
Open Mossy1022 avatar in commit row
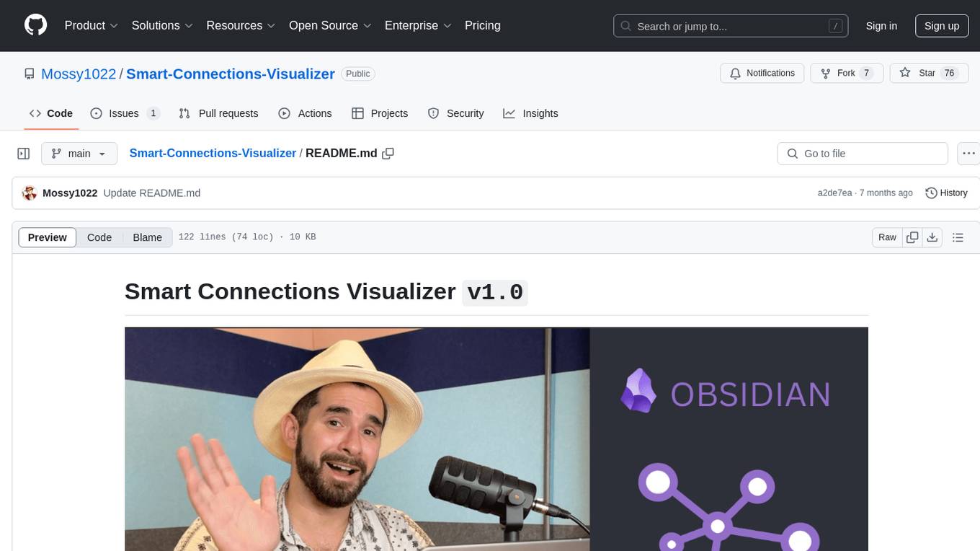tap(30, 193)
